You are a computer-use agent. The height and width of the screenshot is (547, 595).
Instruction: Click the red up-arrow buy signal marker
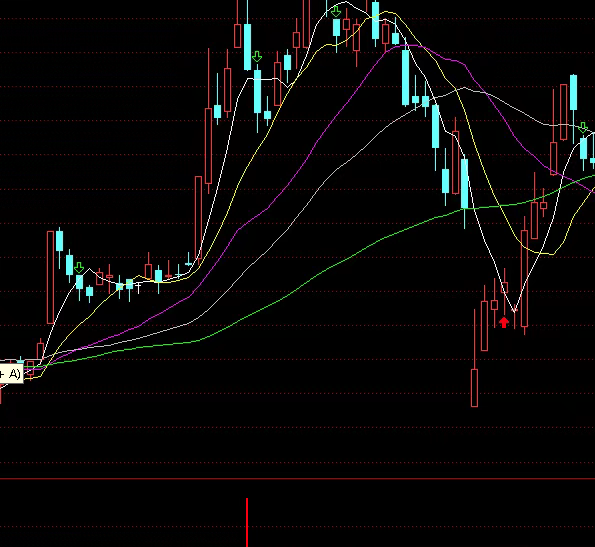point(504,322)
